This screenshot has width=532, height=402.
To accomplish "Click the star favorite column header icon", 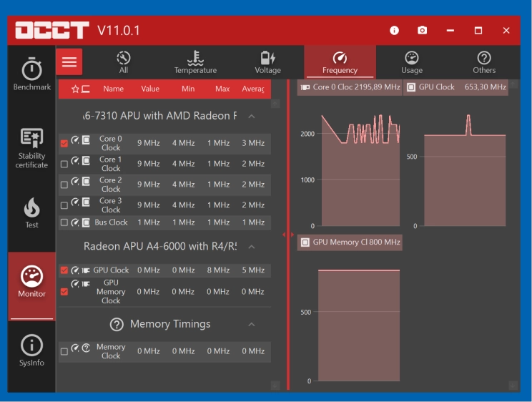I will [x=75, y=89].
